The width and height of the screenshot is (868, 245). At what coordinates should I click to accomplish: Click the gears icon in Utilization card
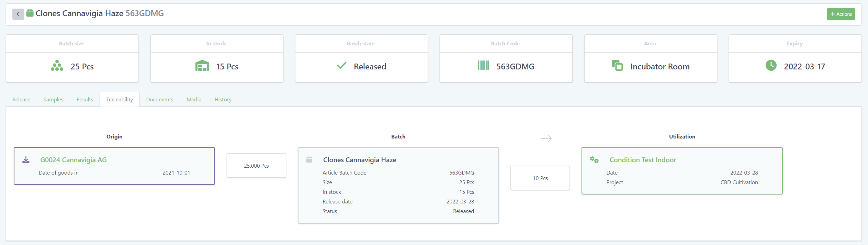(594, 160)
